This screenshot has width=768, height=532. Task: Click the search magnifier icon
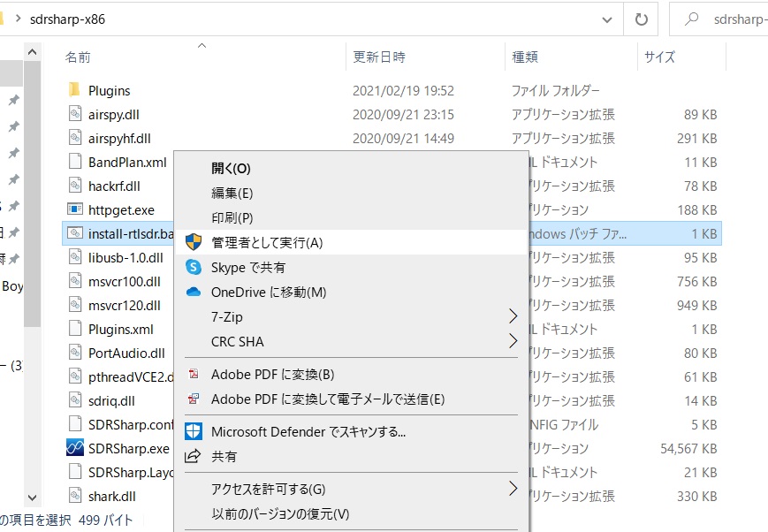692,19
